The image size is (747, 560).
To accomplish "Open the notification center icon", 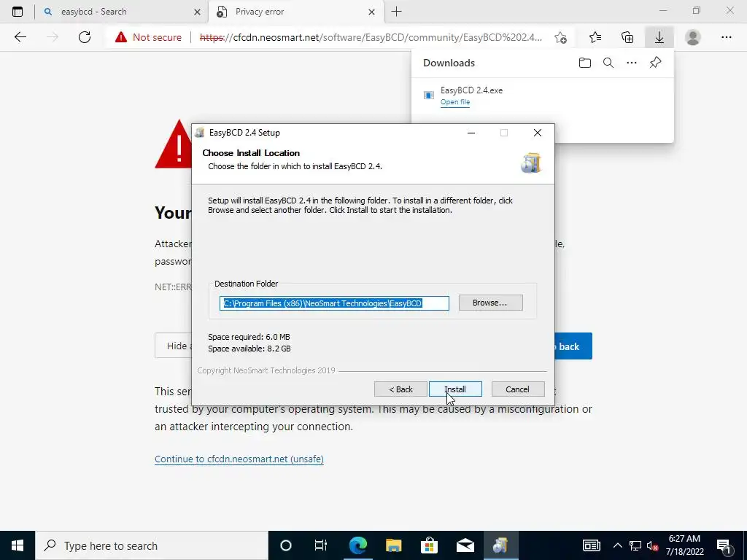I will 724,545.
